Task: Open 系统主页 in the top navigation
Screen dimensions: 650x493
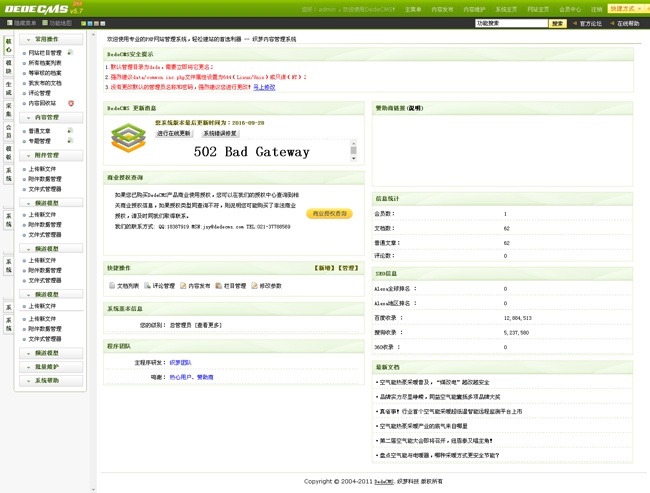Action: pyautogui.click(x=506, y=9)
